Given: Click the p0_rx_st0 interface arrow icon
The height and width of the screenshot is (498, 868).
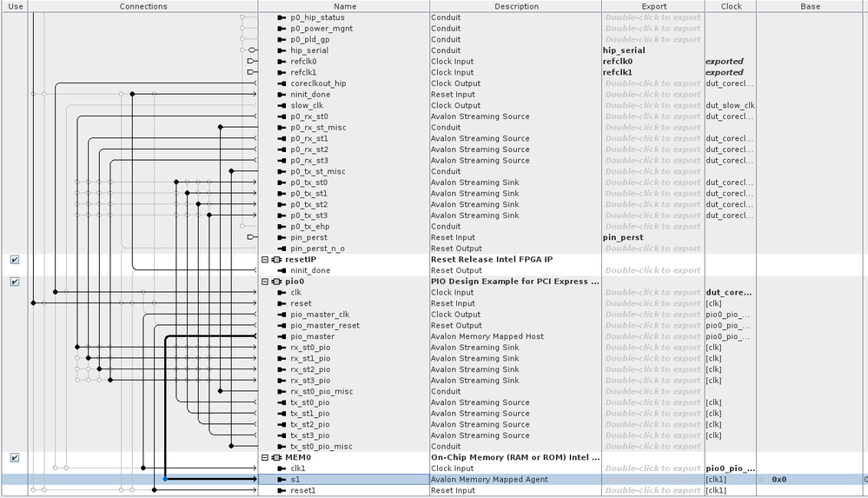Looking at the screenshot, I should (282, 116).
